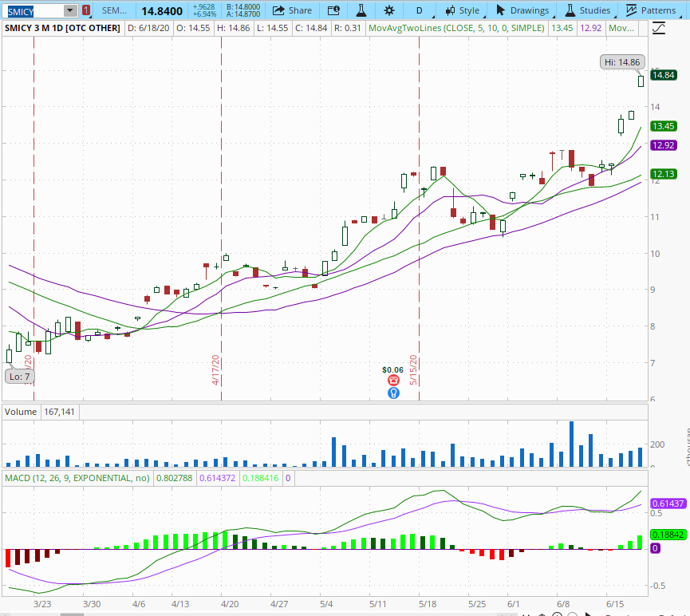The width and height of the screenshot is (690, 616).
Task: Open the Studies menu
Action: pos(588,10)
